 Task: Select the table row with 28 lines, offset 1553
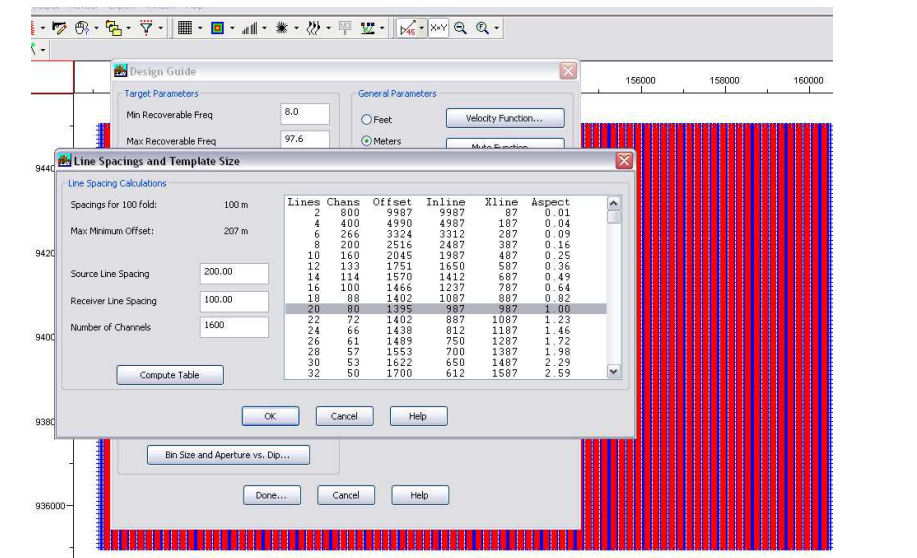pos(446,352)
